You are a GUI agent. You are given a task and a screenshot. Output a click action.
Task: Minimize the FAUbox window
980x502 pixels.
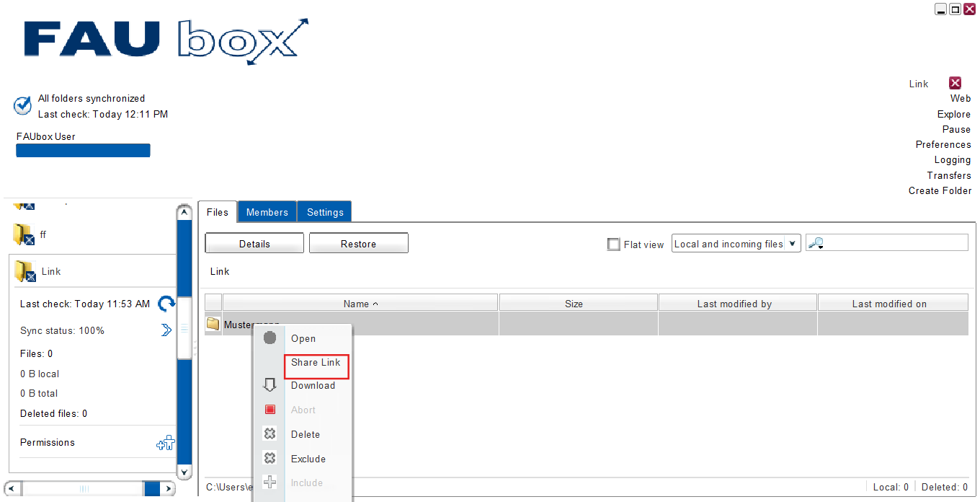click(941, 9)
